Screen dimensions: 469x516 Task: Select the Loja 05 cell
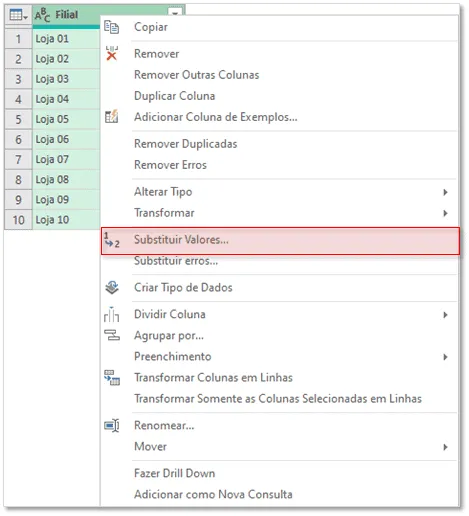click(x=66, y=119)
